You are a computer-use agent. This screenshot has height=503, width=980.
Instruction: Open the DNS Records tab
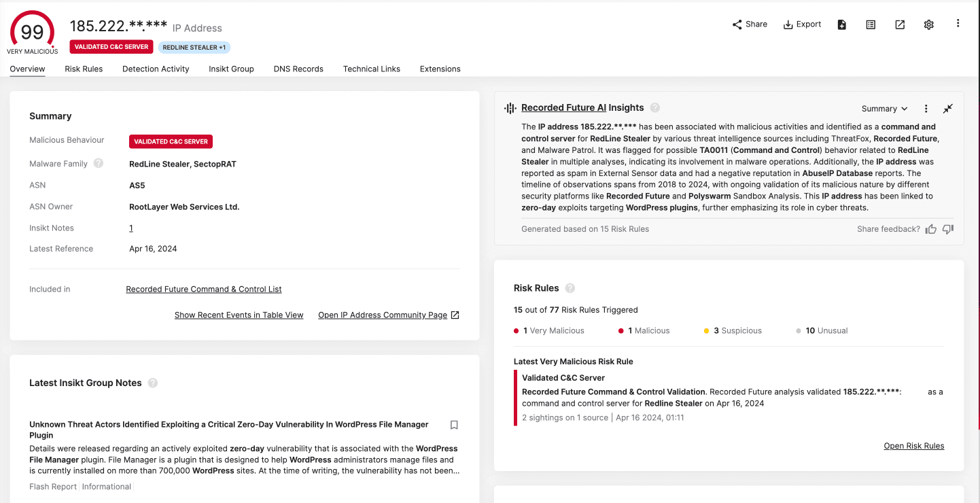pos(298,69)
